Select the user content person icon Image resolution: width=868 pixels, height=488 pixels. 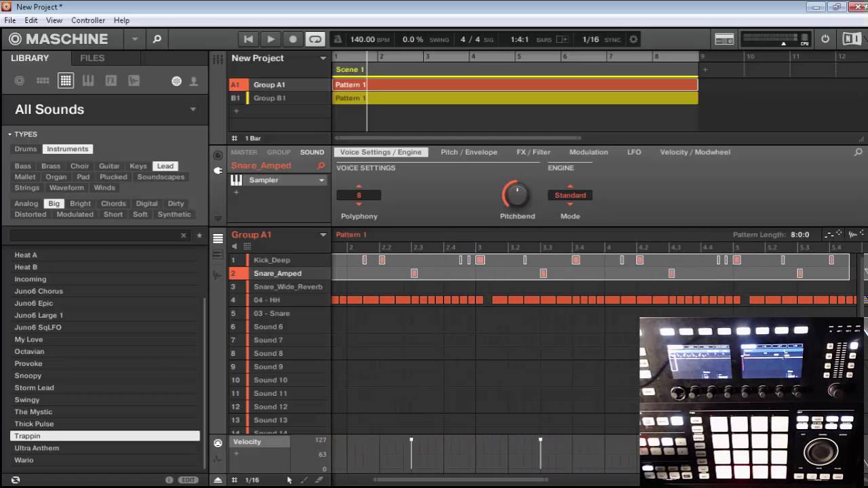click(193, 81)
